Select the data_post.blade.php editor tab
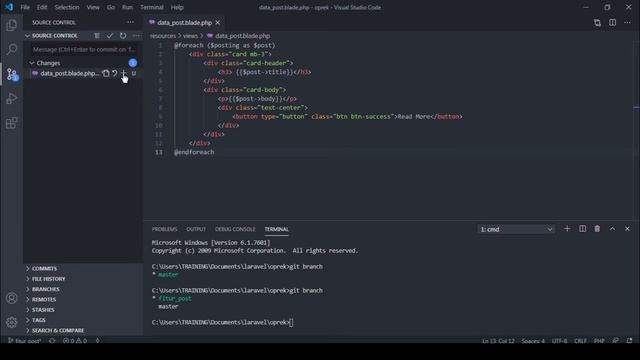Image resolution: width=640 pixels, height=360 pixels. tap(184, 22)
